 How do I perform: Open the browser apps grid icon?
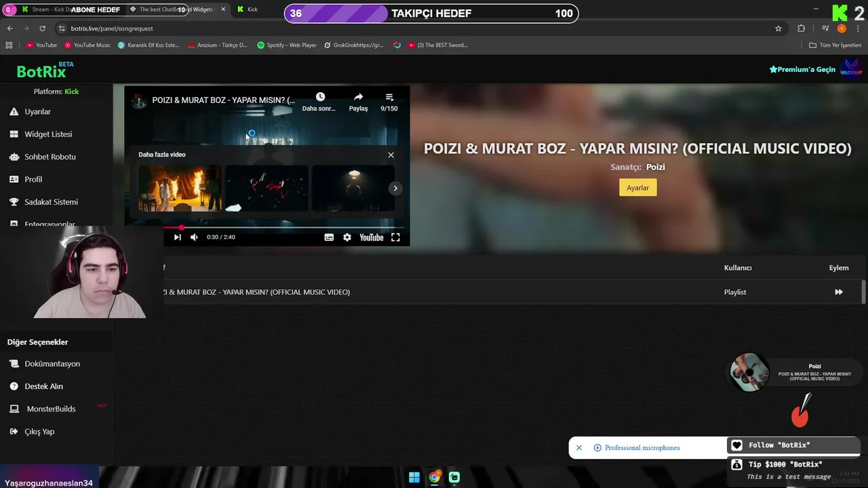pyautogui.click(x=9, y=45)
